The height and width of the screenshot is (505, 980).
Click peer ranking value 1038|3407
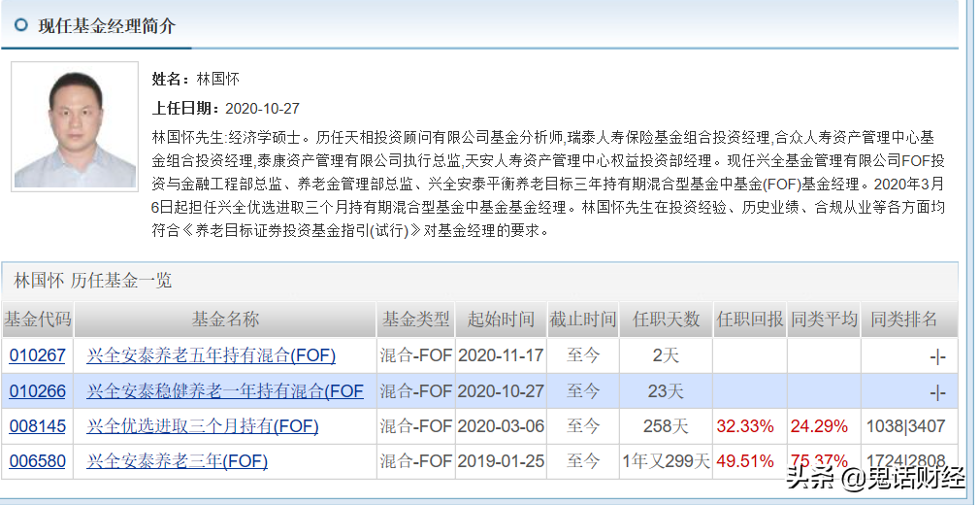click(905, 426)
